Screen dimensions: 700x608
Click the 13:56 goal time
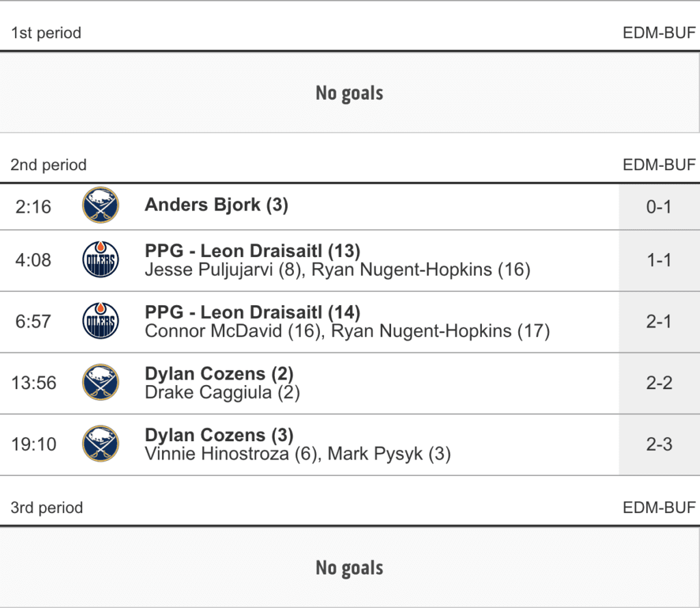[x=33, y=382]
